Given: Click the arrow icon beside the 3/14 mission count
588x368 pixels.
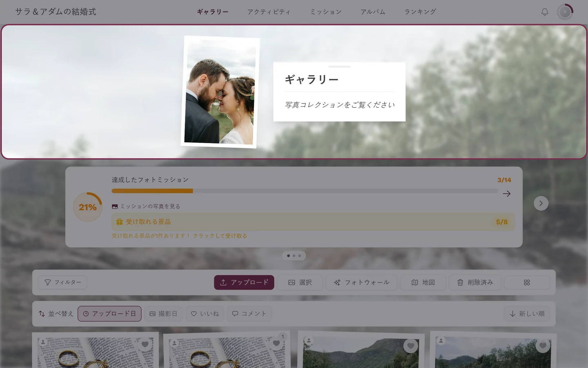Looking at the screenshot, I should tap(507, 194).
